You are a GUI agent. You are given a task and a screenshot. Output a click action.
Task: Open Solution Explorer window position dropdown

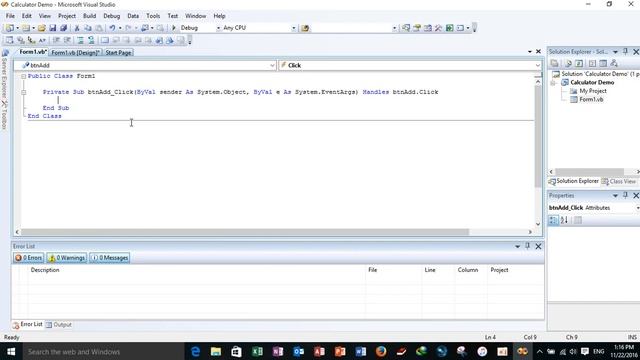pyautogui.click(x=616, y=52)
